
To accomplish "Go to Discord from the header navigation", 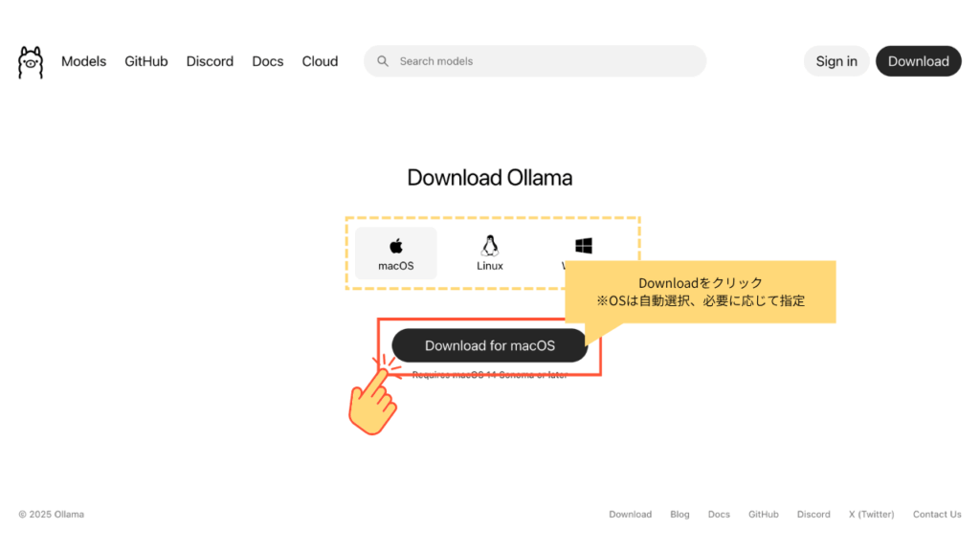I will (210, 61).
